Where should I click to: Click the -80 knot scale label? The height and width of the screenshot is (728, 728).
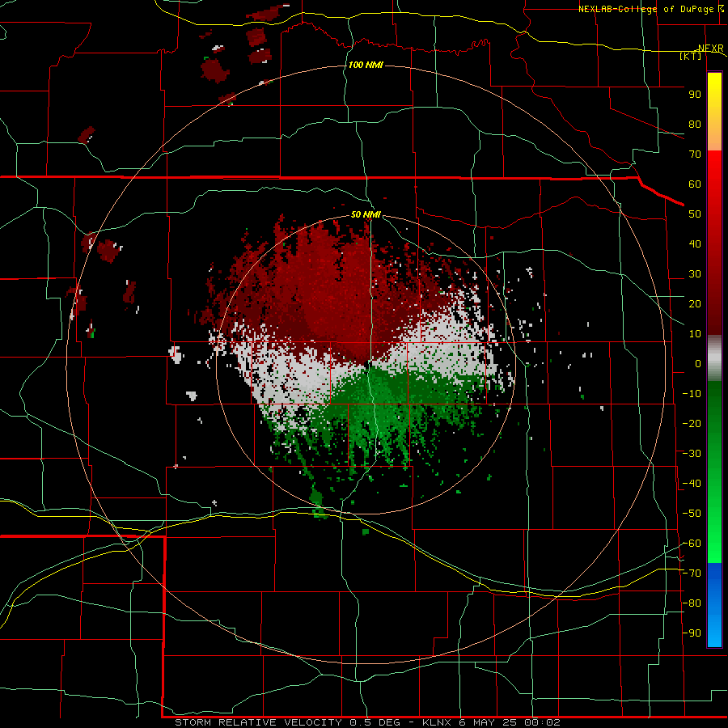[692, 603]
